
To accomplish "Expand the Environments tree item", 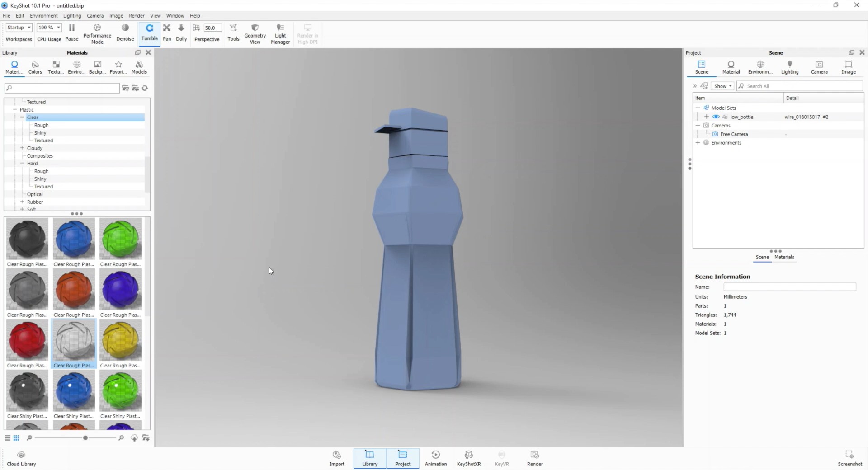I will pyautogui.click(x=698, y=142).
